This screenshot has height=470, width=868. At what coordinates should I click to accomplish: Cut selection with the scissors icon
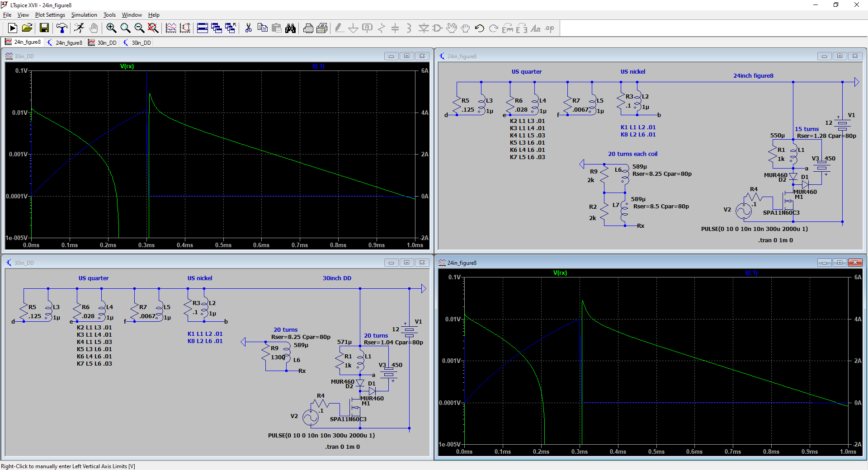[248, 28]
